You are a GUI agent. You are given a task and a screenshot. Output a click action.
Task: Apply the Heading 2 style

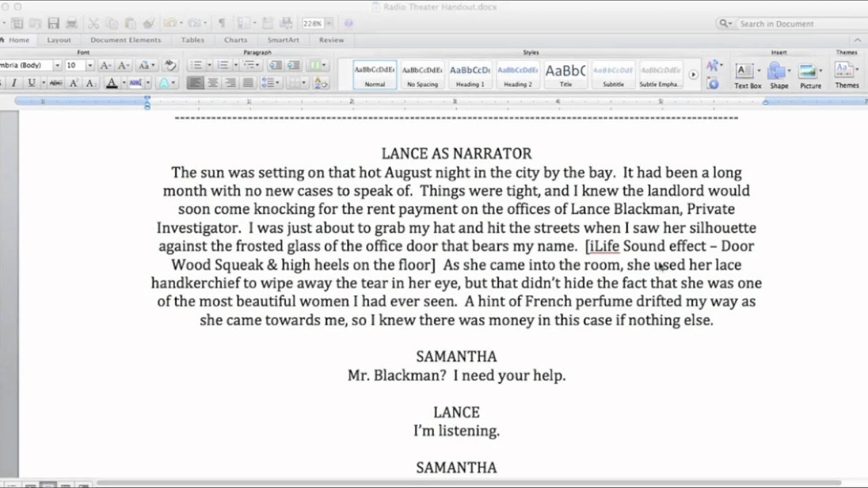(x=517, y=75)
